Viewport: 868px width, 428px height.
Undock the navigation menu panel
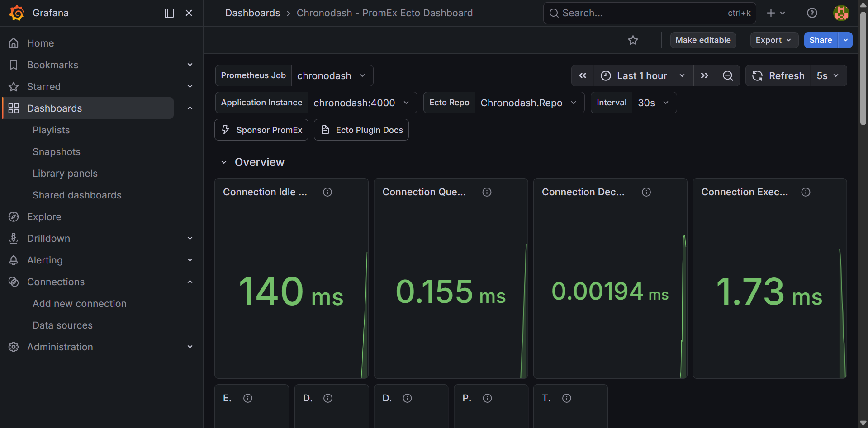(x=169, y=13)
